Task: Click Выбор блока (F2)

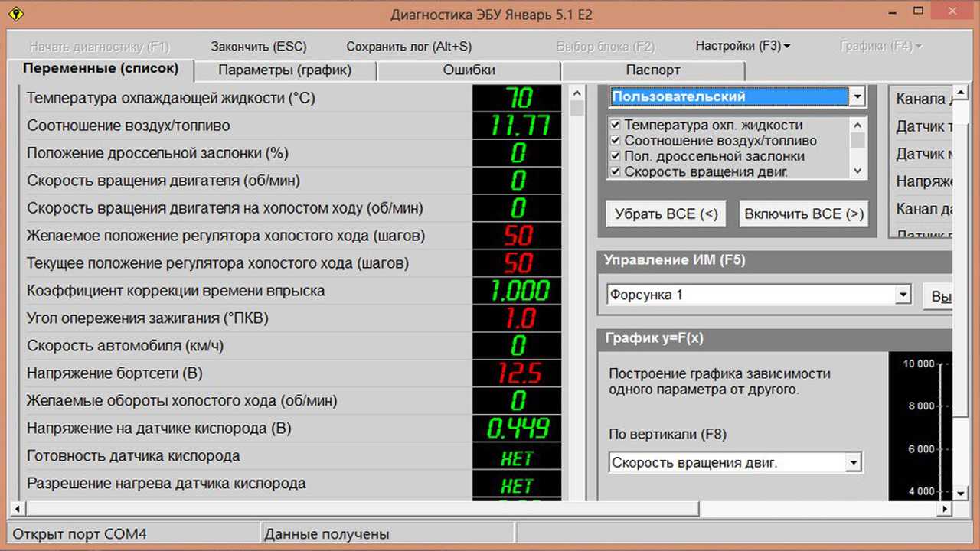Action: [606, 47]
